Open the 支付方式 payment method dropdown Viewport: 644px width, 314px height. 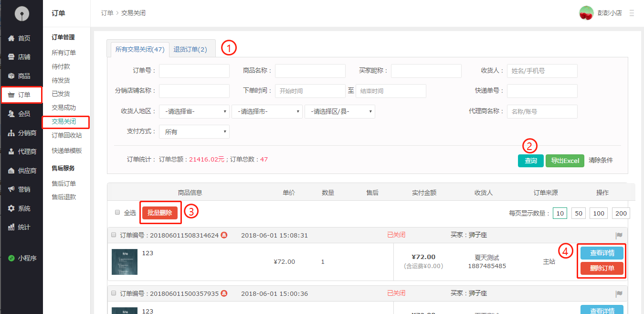194,131
